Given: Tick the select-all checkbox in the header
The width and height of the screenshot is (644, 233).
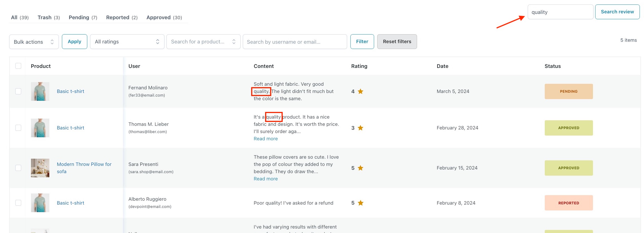Looking at the screenshot, I should coord(18,66).
